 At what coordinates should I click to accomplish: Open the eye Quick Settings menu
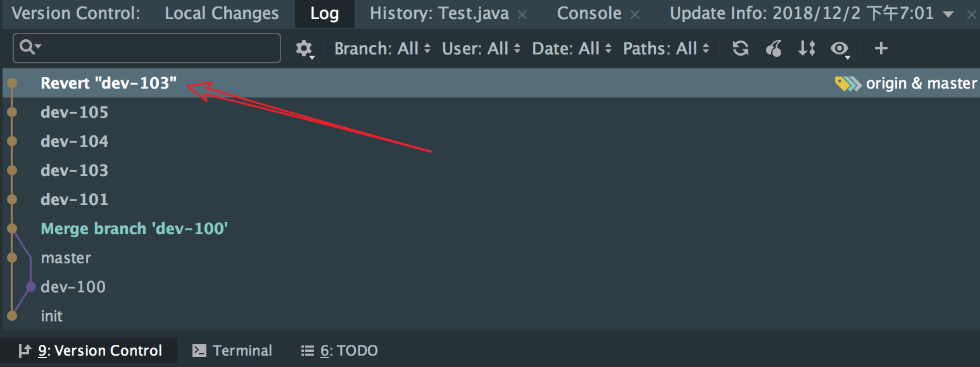tap(841, 49)
